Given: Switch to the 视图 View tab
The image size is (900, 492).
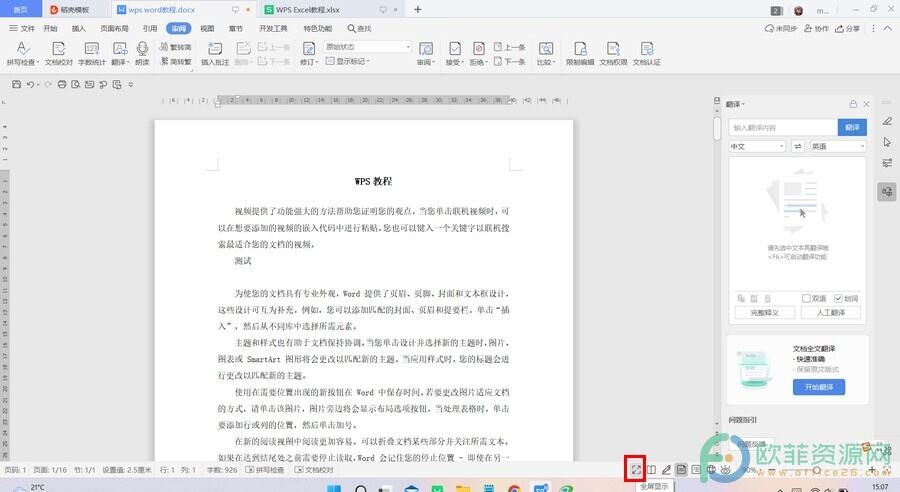Looking at the screenshot, I should (x=207, y=28).
